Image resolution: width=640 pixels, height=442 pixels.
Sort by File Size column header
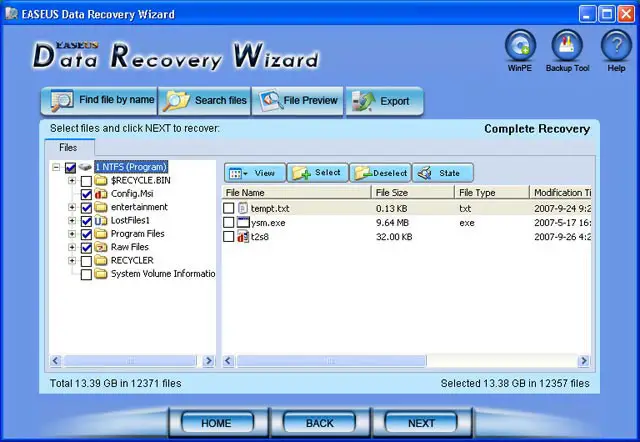pyautogui.click(x=413, y=192)
